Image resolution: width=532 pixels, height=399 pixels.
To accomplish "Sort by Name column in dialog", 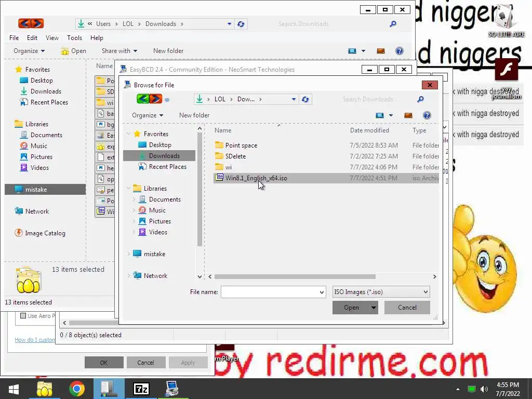I will point(223,130).
